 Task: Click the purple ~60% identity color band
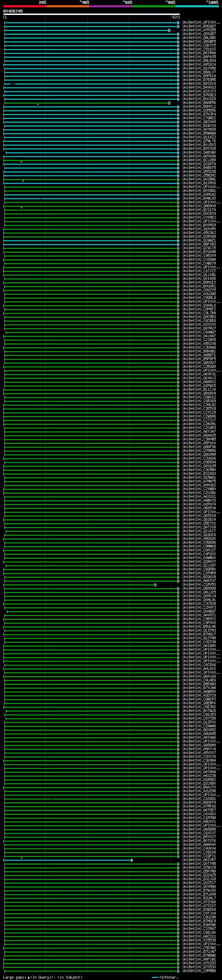(x=111, y=6)
